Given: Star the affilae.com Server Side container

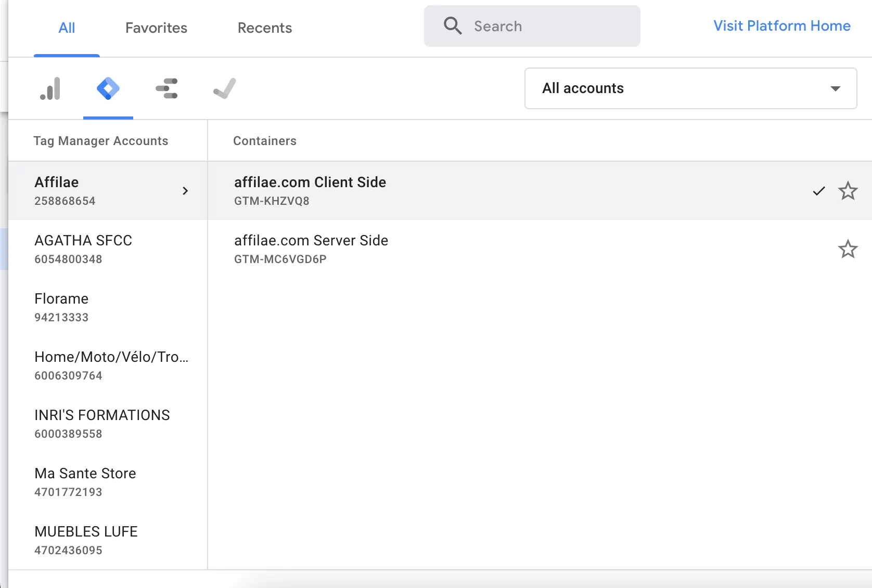Looking at the screenshot, I should tap(848, 249).
